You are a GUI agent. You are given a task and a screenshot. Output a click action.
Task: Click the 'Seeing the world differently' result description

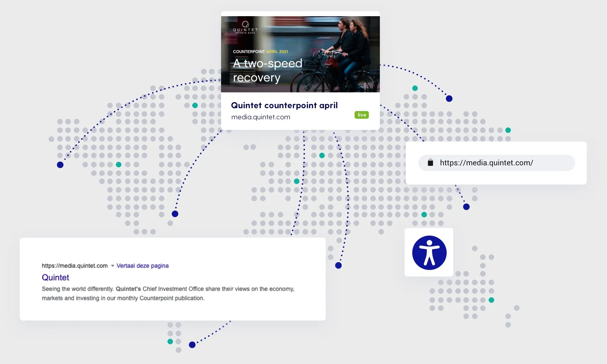click(168, 294)
